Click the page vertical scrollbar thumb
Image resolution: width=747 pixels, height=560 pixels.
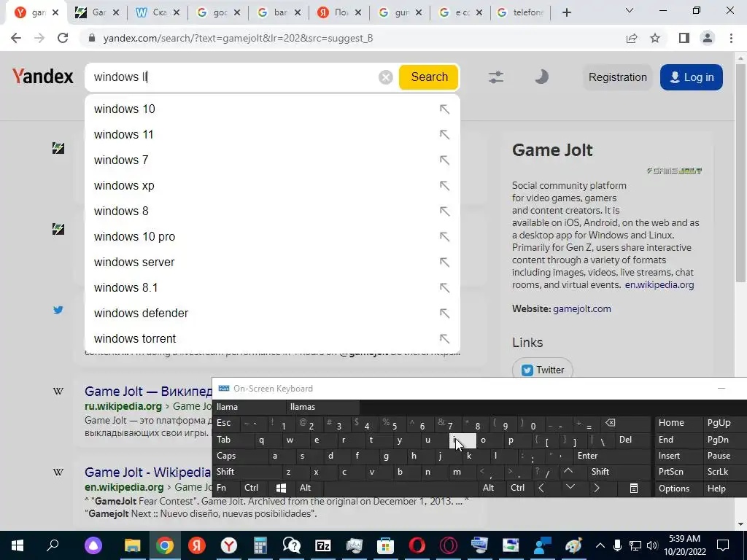pos(741,172)
